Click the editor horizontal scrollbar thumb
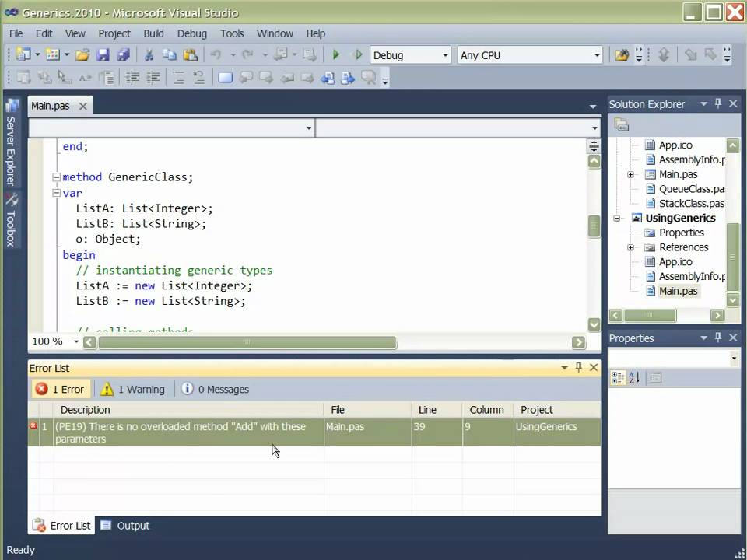Screen dimensions: 747x560 click(x=247, y=342)
